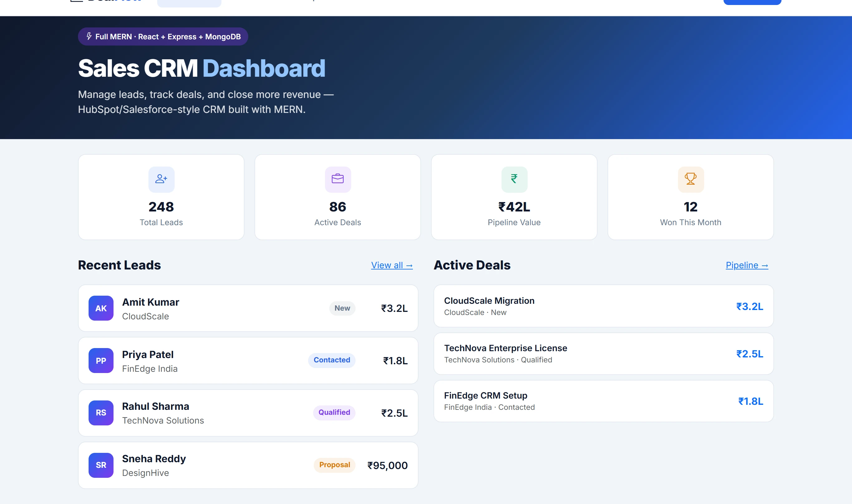Click the Sales CRM Dashboard hero title

click(x=202, y=68)
